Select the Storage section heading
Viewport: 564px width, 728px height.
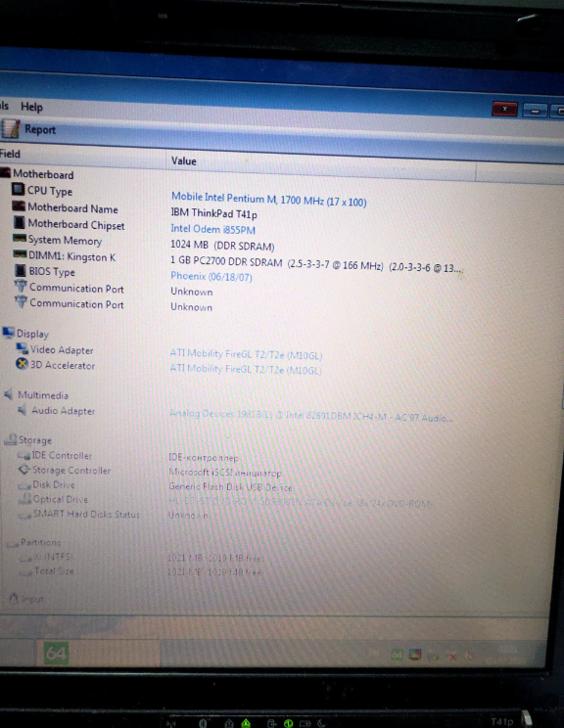35,440
